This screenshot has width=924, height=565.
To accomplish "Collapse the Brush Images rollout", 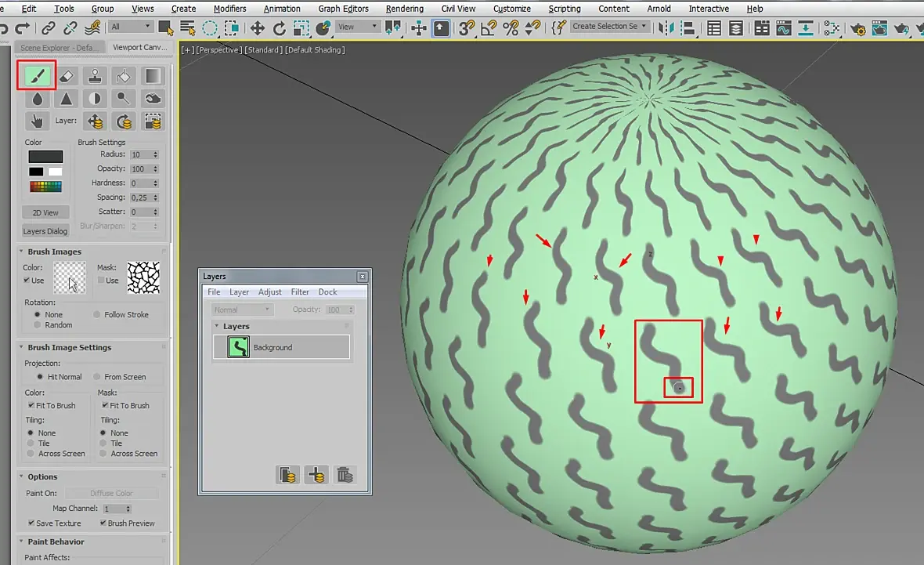I will pos(55,252).
